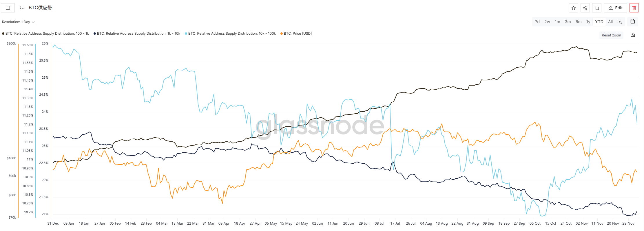Favorite this chart with the star icon
Viewport: 644px width, 231px height.
tap(574, 8)
